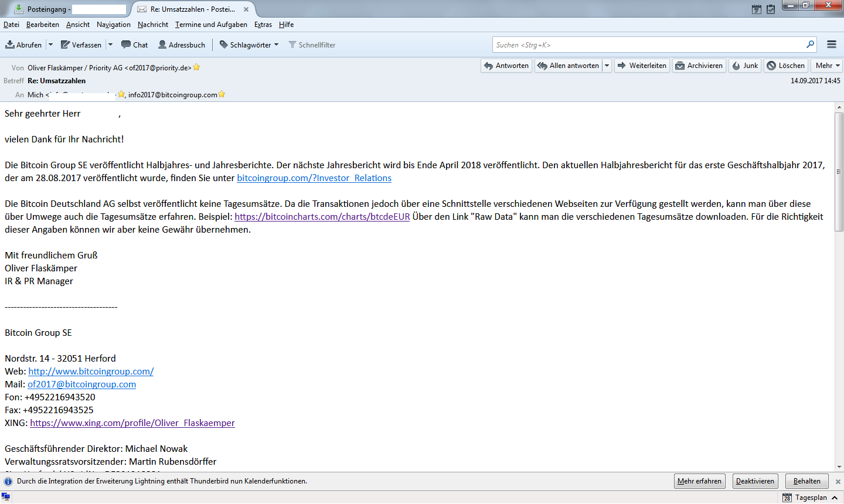This screenshot has height=504, width=844.
Task: Open the hamburger application menu icon
Action: [831, 45]
